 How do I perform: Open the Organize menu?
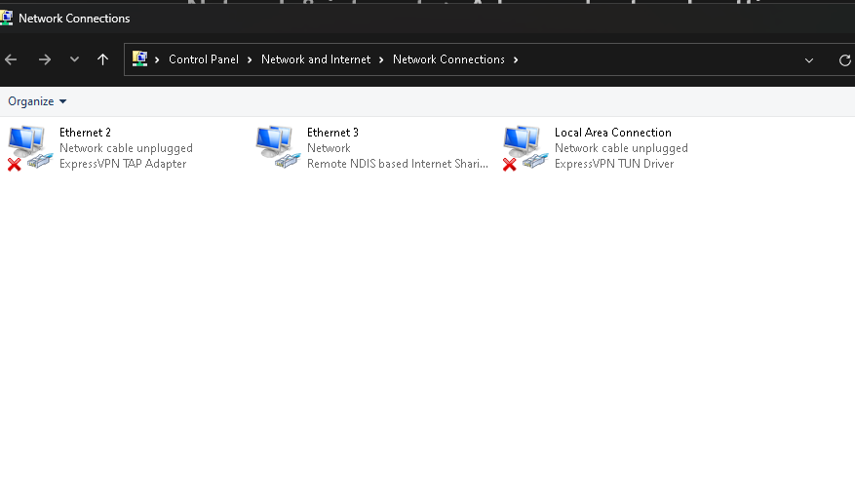tap(37, 101)
